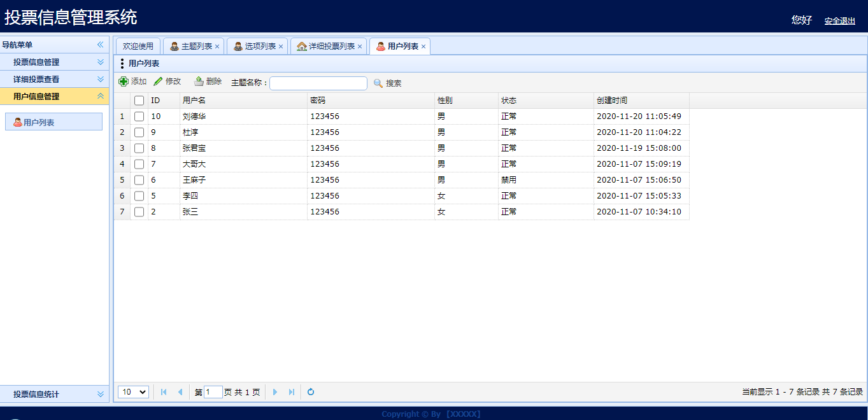Click the 删除 delete icon
868x420 pixels.
(199, 81)
